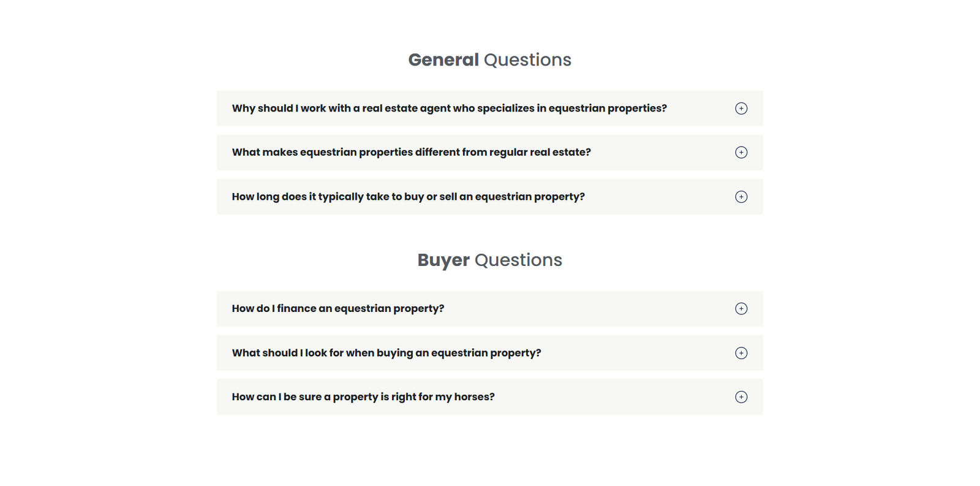Click plus icon for 'What should I look for'
Viewport: 980px width, 486px height.
pos(741,353)
